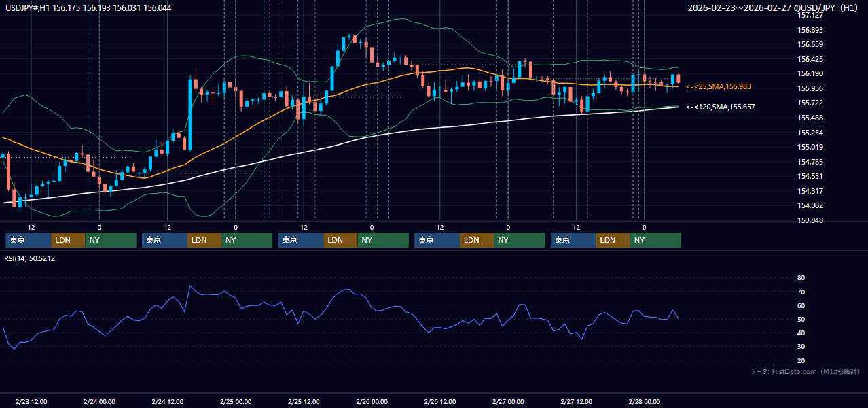868x408 pixels.
Task: Click the 154.785 price axis label
Action: point(810,162)
